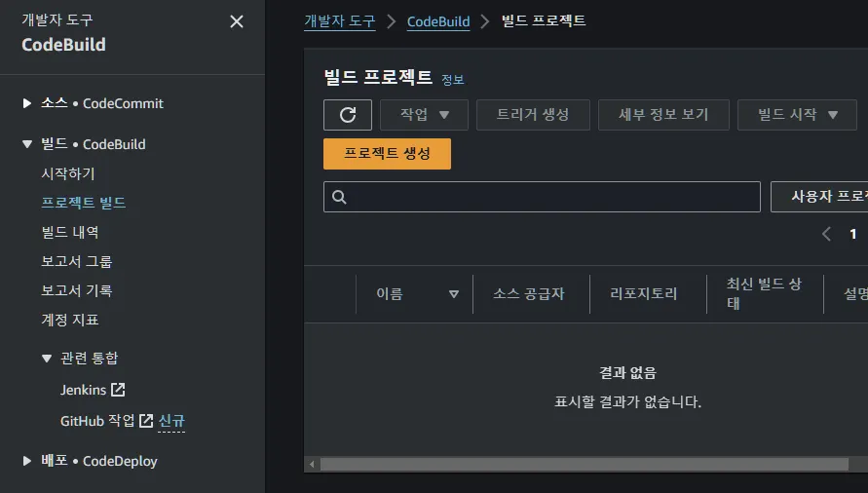The height and width of the screenshot is (493, 868).
Task: Collapse the 빌드 CodeBuild section
Action: pos(27,144)
